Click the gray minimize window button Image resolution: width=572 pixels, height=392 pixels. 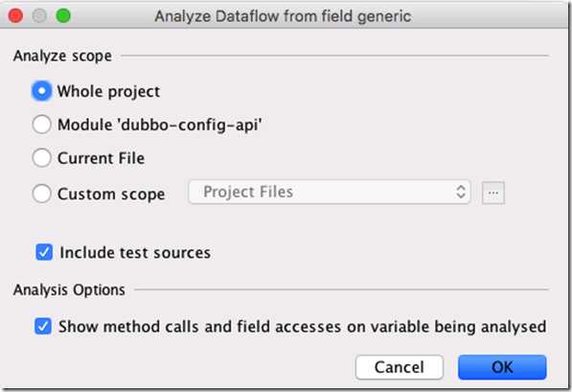pos(39,15)
